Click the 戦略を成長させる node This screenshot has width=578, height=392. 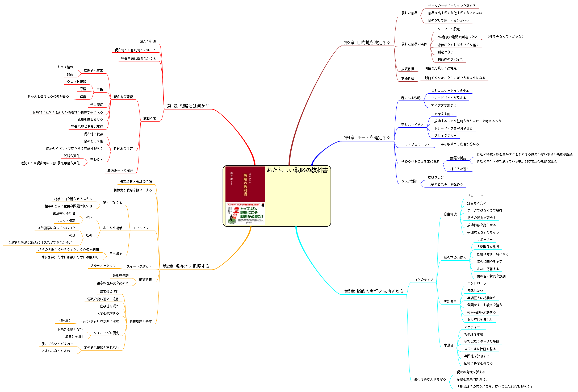tap(90, 119)
